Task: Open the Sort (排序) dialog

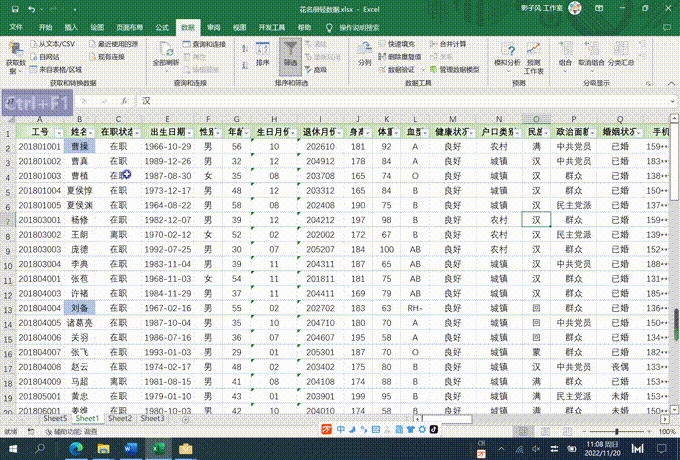Action: pos(263,55)
